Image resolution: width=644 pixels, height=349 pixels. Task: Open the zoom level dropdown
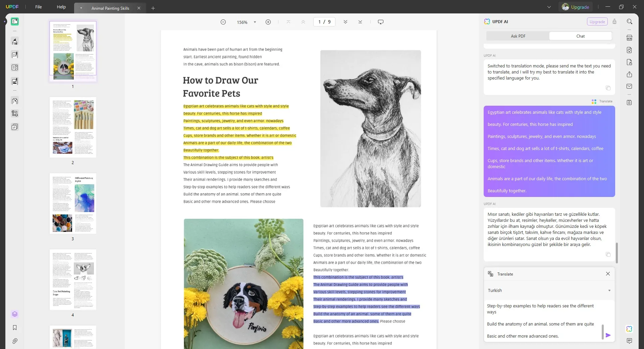click(255, 22)
